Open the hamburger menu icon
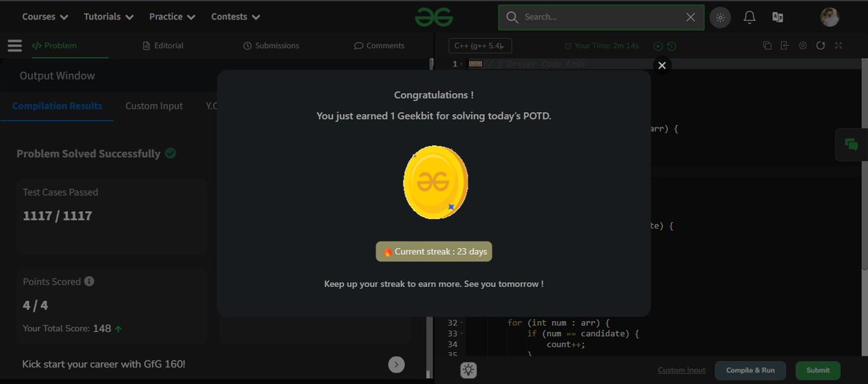 point(15,46)
